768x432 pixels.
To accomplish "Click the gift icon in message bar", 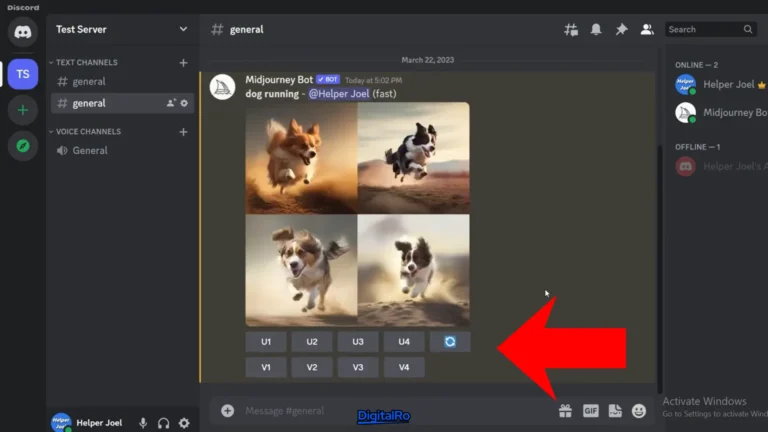I will pos(565,411).
